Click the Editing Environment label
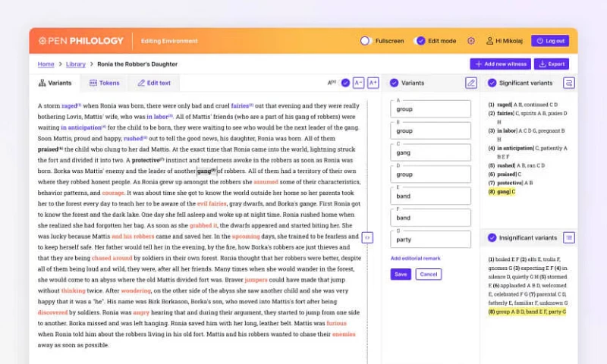Screen dimensions: 607x364 169,41
